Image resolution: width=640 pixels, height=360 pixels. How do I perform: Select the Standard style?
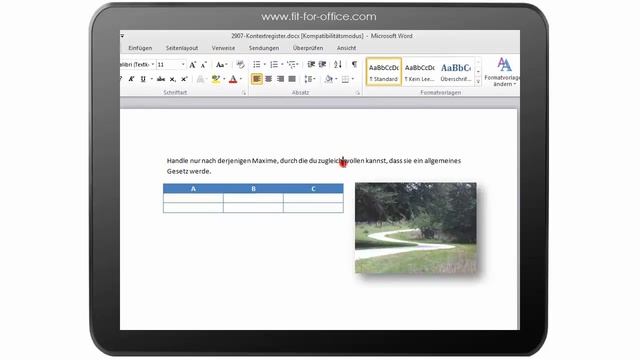click(384, 71)
